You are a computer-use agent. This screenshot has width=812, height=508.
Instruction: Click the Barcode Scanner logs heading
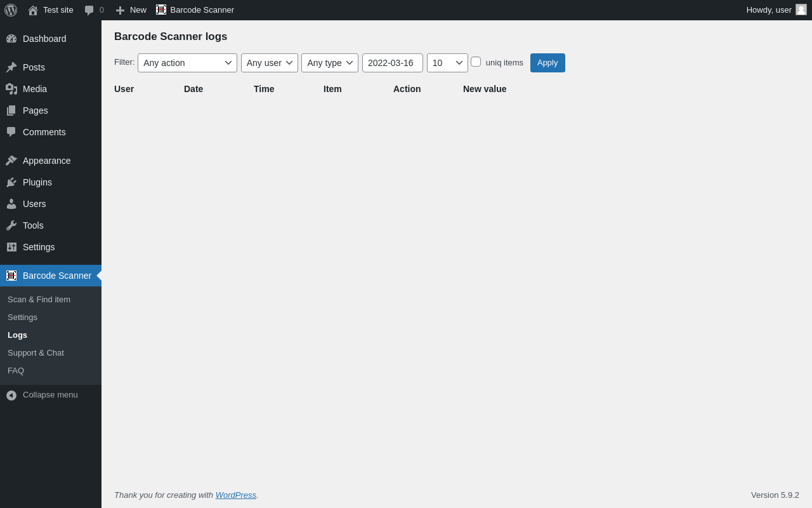(x=171, y=37)
